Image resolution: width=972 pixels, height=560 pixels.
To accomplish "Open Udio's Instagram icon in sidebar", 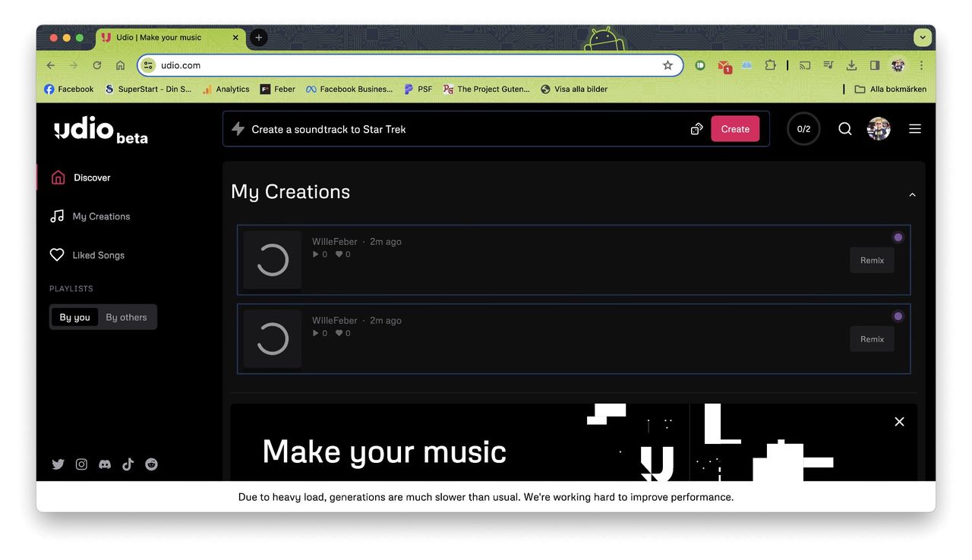I will 81,464.
